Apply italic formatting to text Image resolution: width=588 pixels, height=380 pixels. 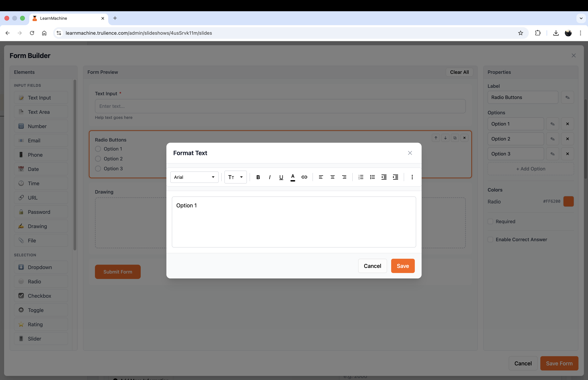(x=270, y=177)
